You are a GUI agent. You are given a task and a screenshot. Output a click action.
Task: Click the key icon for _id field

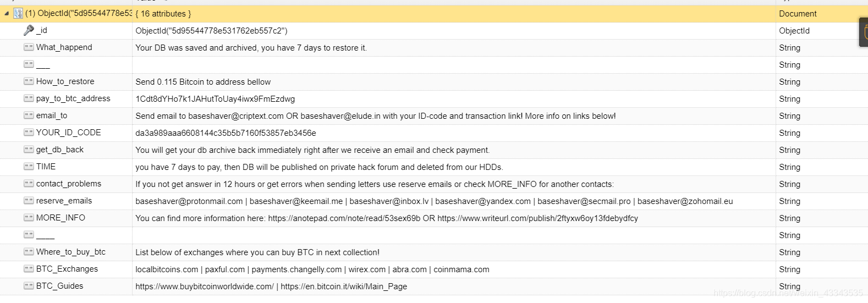(29, 30)
